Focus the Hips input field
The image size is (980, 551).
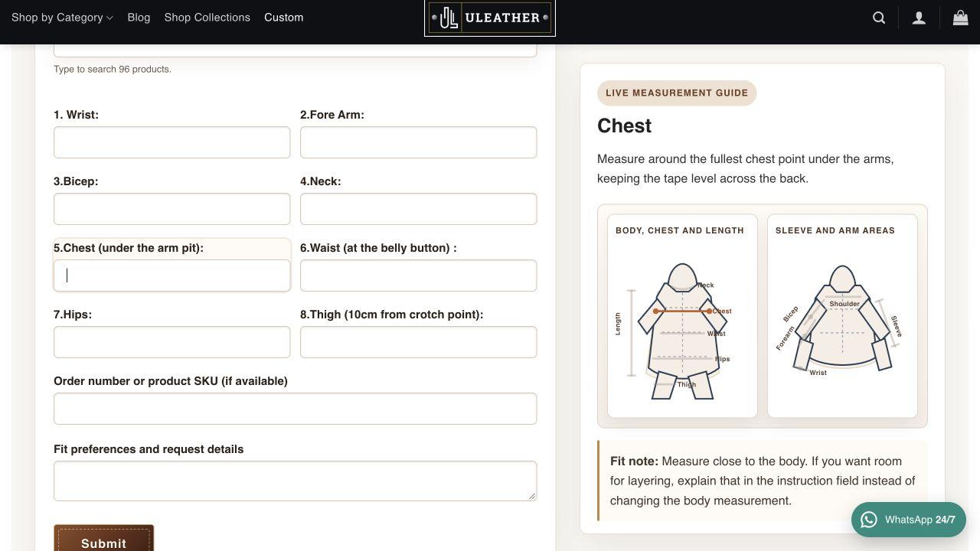(171, 342)
